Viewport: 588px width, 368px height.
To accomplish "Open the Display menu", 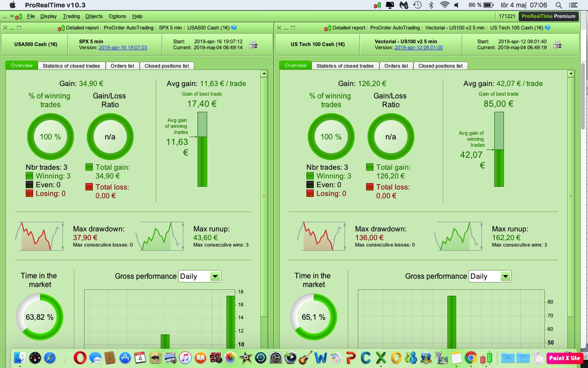I will [48, 16].
